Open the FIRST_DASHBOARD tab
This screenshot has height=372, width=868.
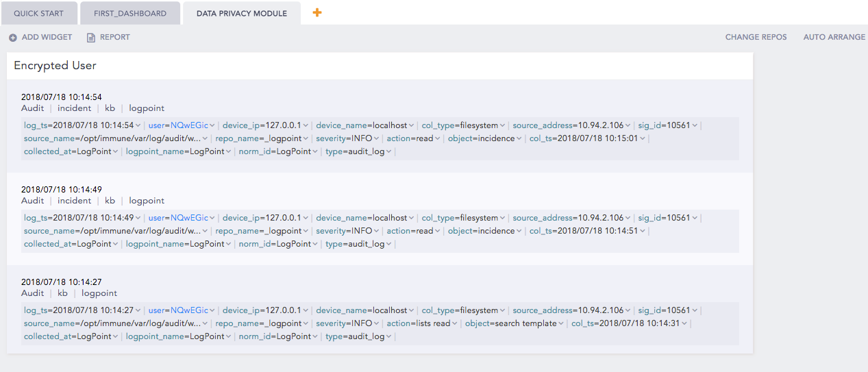pos(129,13)
